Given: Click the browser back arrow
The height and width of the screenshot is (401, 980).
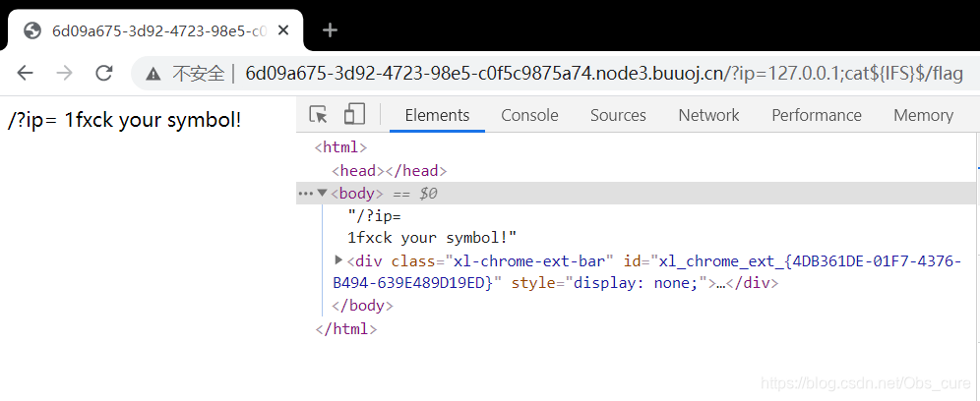Looking at the screenshot, I should click(x=25, y=73).
